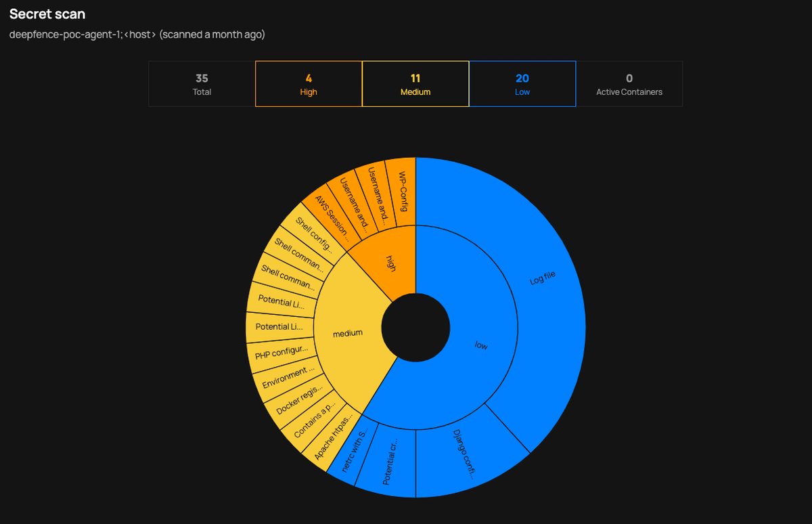Select the High severity card
This screenshot has height=524, width=812.
point(309,84)
